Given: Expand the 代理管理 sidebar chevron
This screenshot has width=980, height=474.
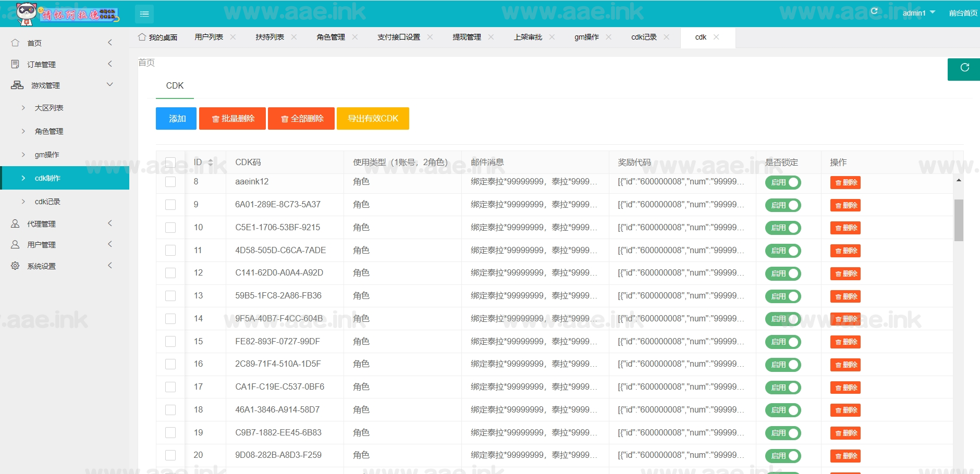Looking at the screenshot, I should (110, 223).
